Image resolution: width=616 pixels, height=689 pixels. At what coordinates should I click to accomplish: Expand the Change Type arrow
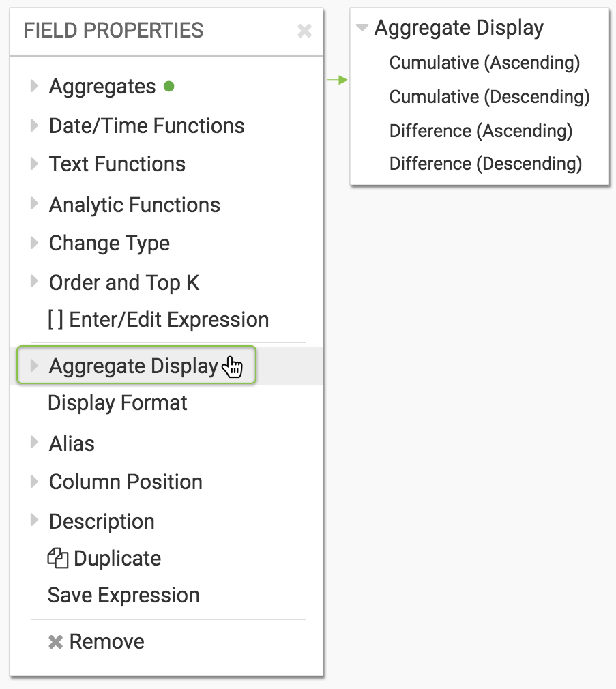pos(33,243)
